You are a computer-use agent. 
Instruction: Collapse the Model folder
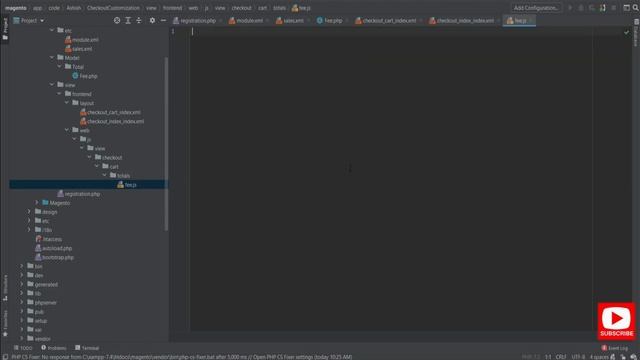(52, 58)
